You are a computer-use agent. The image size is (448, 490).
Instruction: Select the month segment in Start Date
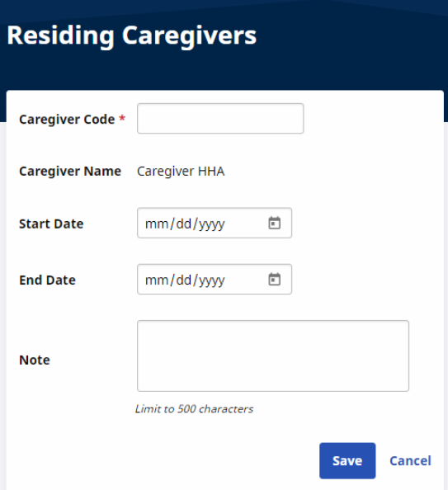pyautogui.click(x=157, y=224)
